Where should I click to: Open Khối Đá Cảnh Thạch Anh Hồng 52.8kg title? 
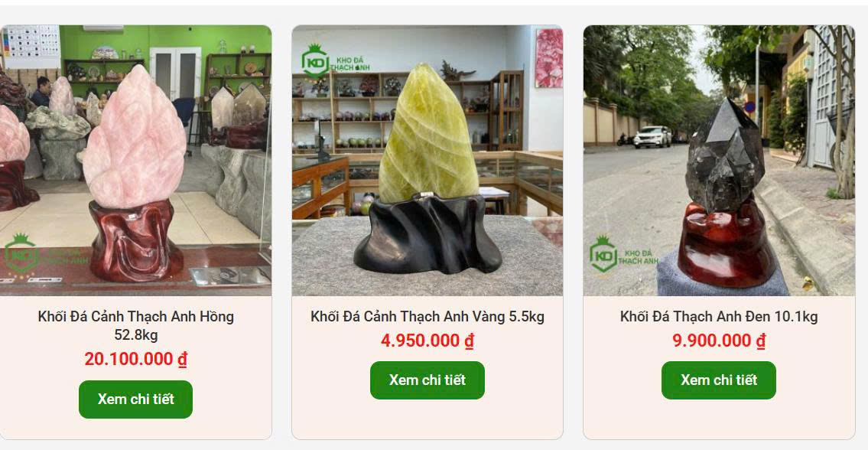point(135,326)
